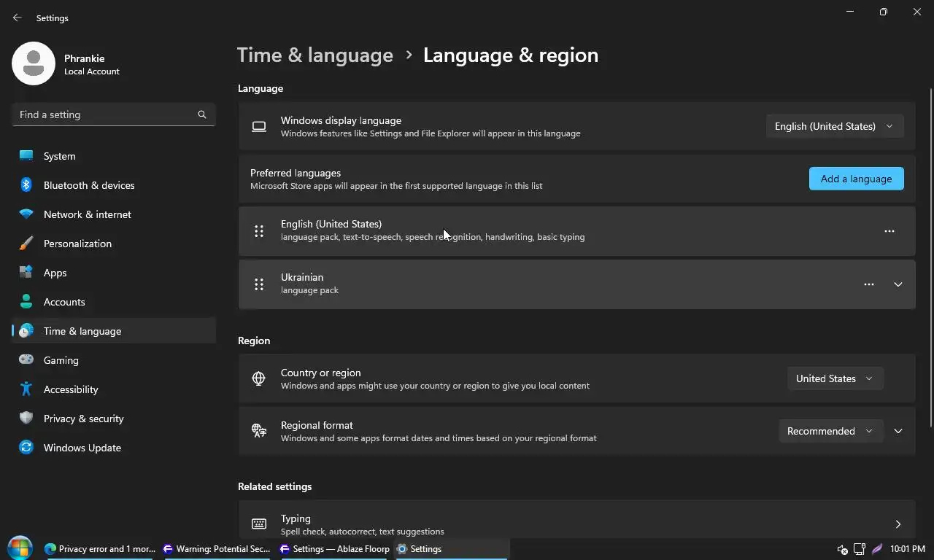The image size is (934, 560).
Task: Click the Windows Start button
Action: pos(20,548)
